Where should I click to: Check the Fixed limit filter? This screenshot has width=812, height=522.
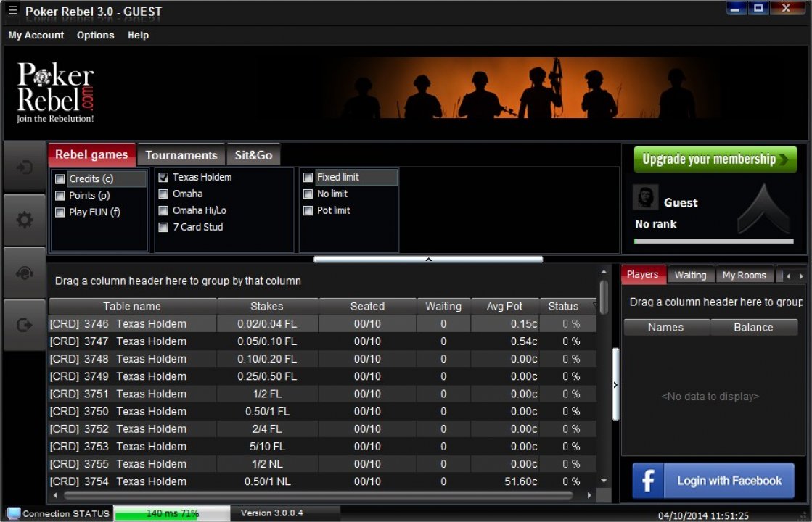(308, 178)
